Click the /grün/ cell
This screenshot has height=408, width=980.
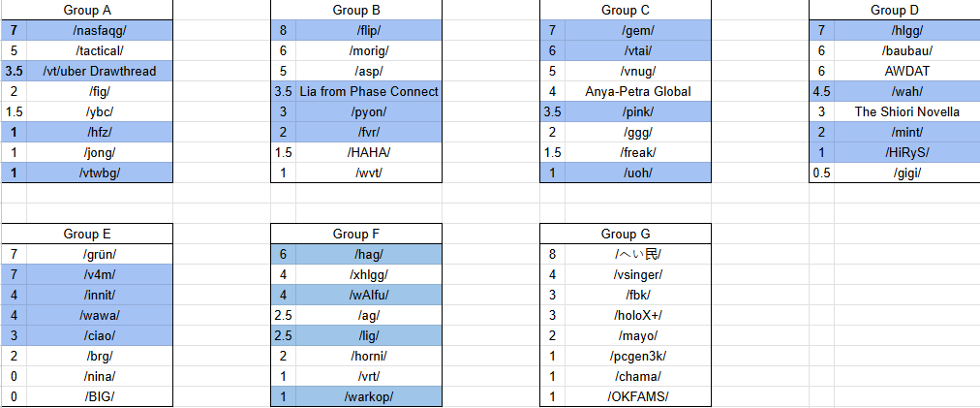point(100,254)
